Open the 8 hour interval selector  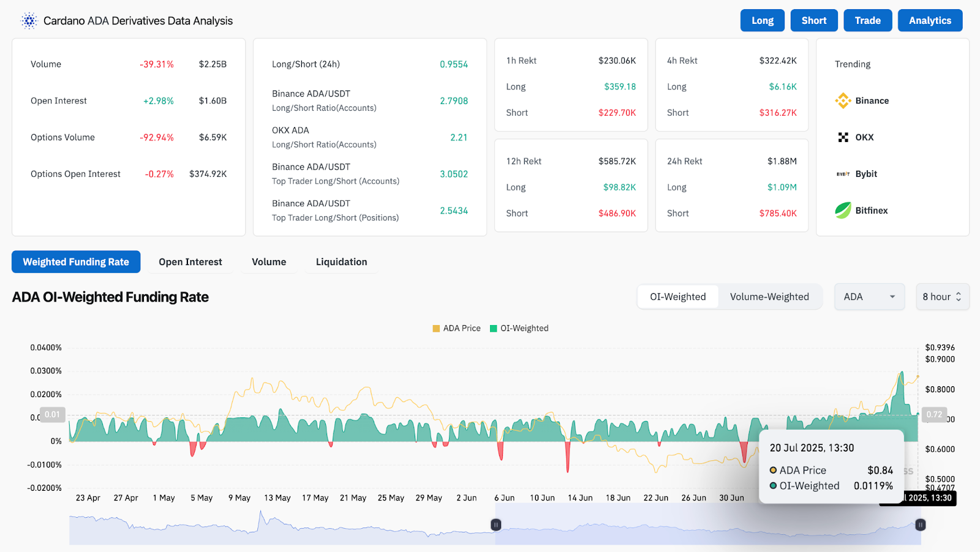pyautogui.click(x=941, y=297)
